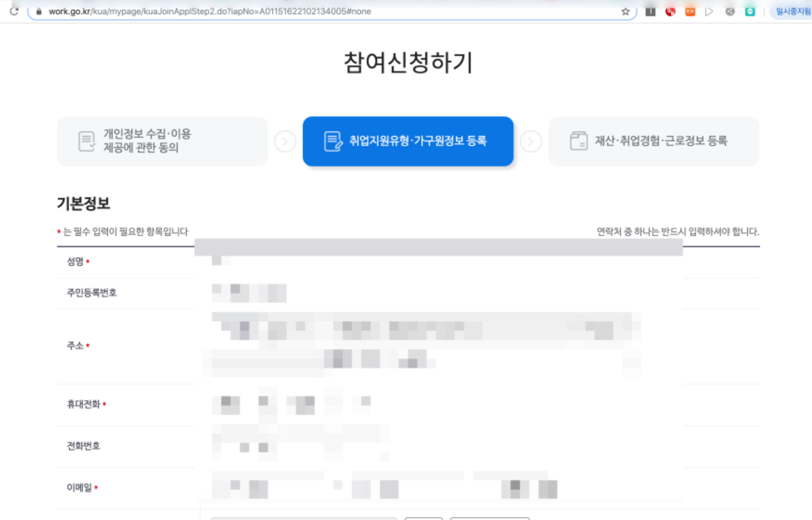Viewport: 812px width, 520px height.
Task: Click the 성명 field label
Action: (x=75, y=262)
